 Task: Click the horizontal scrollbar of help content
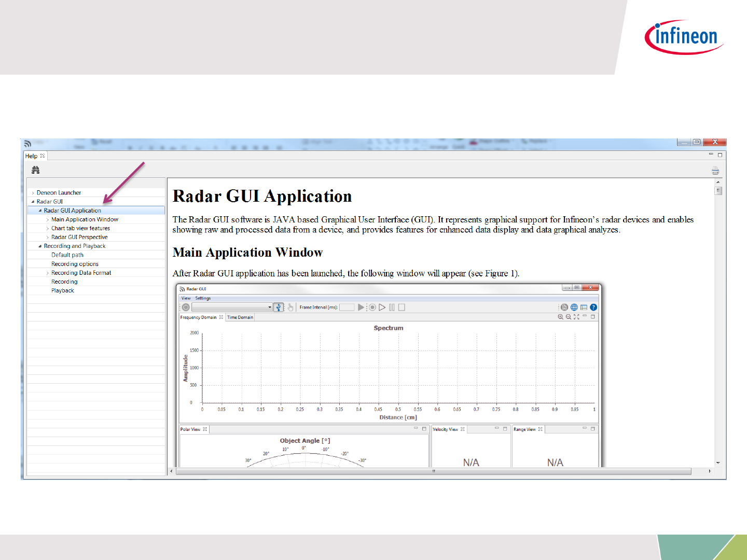(434, 471)
